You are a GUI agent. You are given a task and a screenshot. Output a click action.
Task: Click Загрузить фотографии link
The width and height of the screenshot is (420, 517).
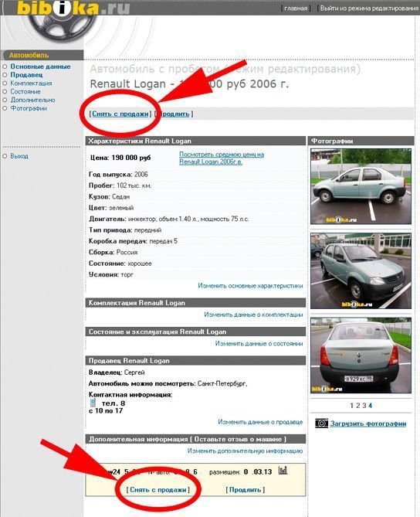pyautogui.click(x=368, y=423)
